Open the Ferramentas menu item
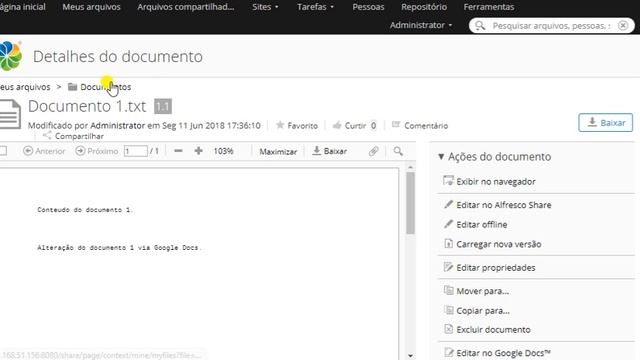Image resolution: width=640 pixels, height=360 pixels. click(489, 7)
